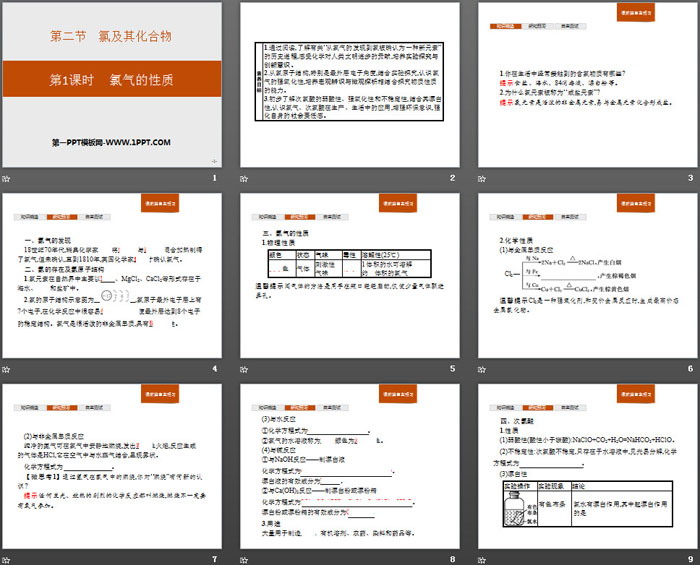Select the title slide thumbnail 氯气的性质
Image resolution: width=700 pixels, height=565 pixels.
click(x=111, y=85)
